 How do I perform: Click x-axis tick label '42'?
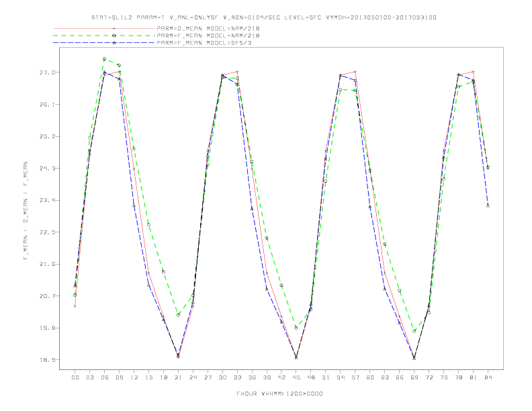pos(281,377)
